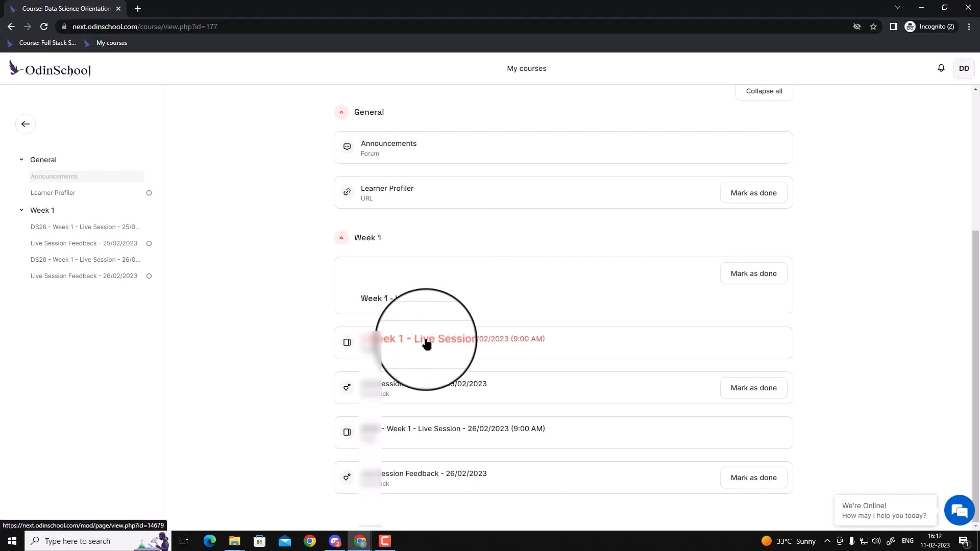Click the Incognito profile icon
The height and width of the screenshot is (551, 980).
tap(912, 27)
